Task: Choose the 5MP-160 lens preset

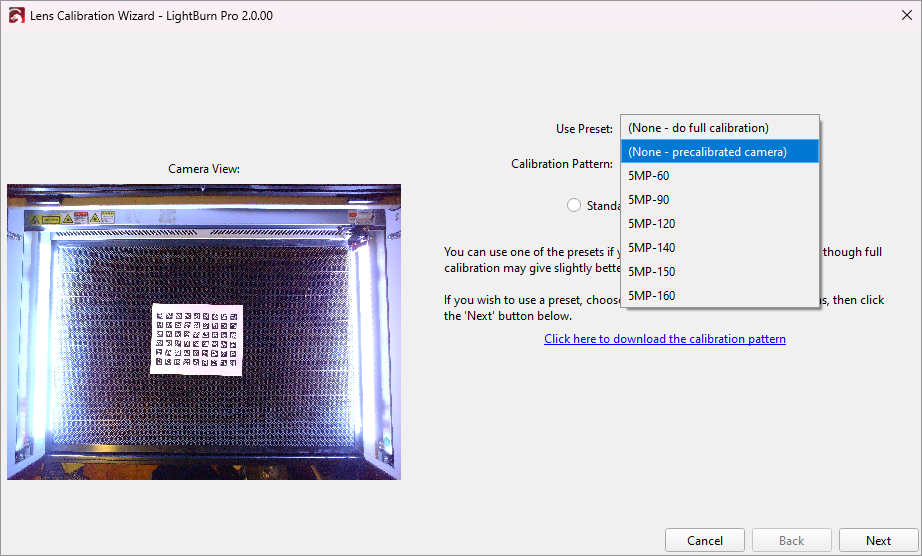Action: [x=652, y=296]
